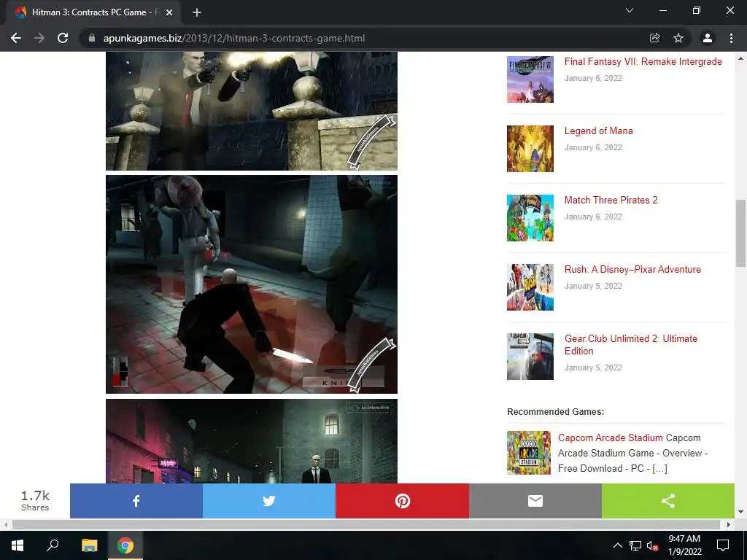Click Chrome icon in taskbar
Viewport: 747px width, 560px height.
tap(125, 545)
